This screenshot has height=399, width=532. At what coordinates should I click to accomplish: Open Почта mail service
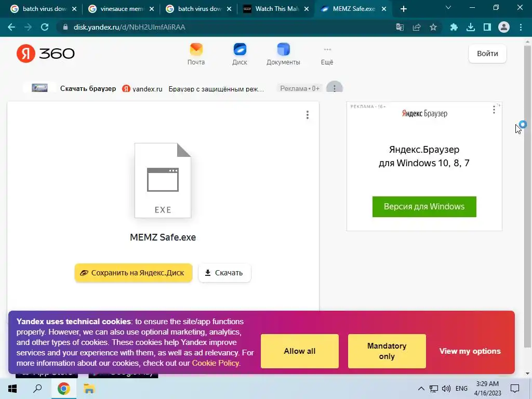click(196, 54)
